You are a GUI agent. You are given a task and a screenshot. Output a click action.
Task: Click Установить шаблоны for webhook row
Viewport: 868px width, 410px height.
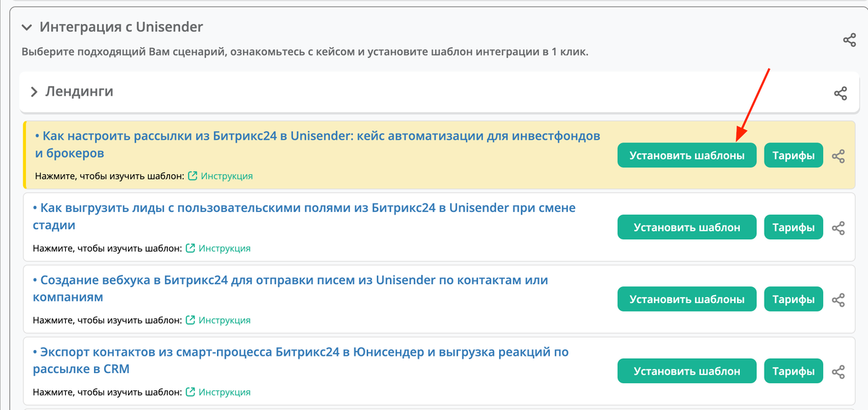pyautogui.click(x=686, y=299)
